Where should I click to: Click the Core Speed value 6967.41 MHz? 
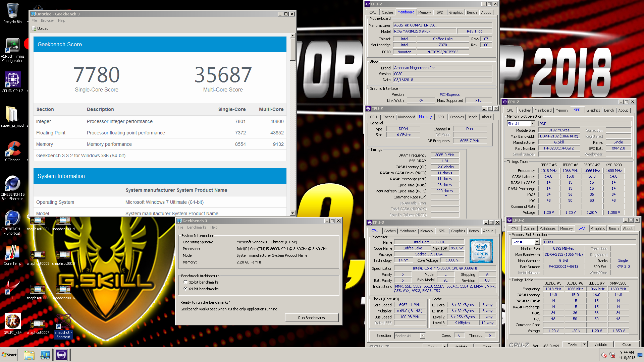click(x=410, y=305)
